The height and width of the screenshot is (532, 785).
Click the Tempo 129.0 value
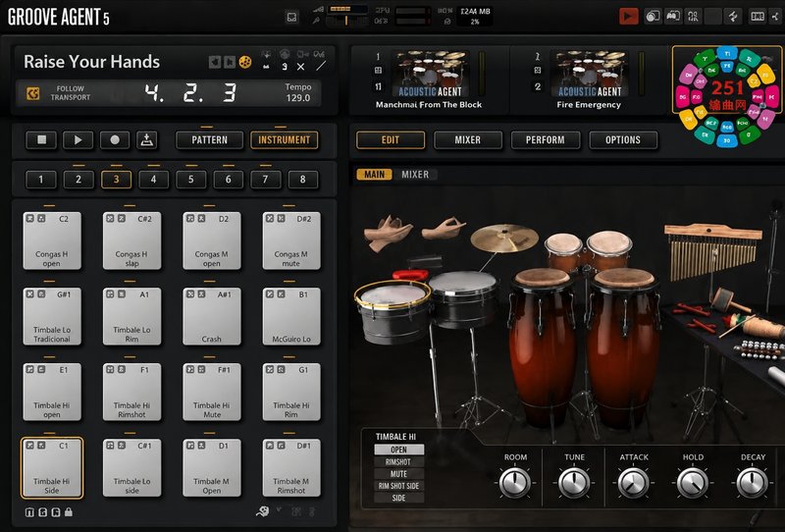pos(298,98)
